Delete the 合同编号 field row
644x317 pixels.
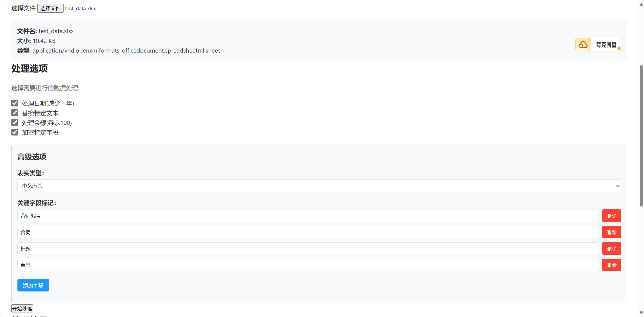tap(611, 216)
